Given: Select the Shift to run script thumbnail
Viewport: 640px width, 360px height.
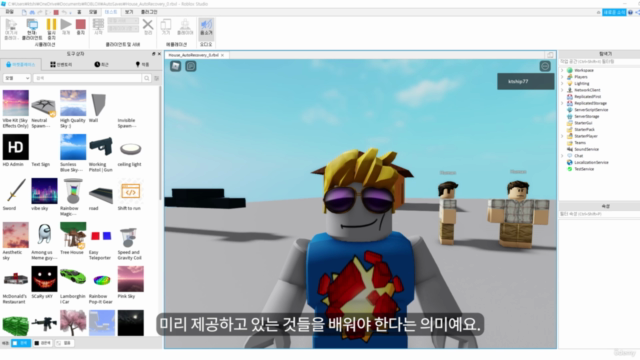Looking at the screenshot, I should [x=131, y=191].
